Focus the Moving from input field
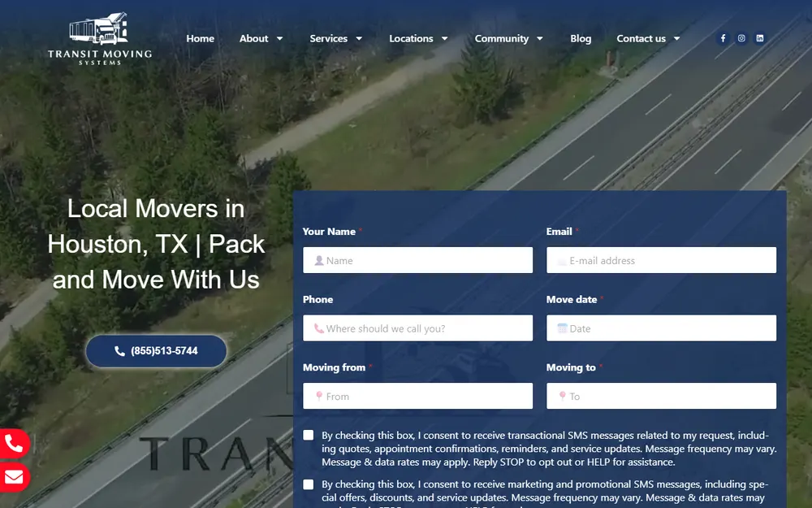 coord(418,396)
